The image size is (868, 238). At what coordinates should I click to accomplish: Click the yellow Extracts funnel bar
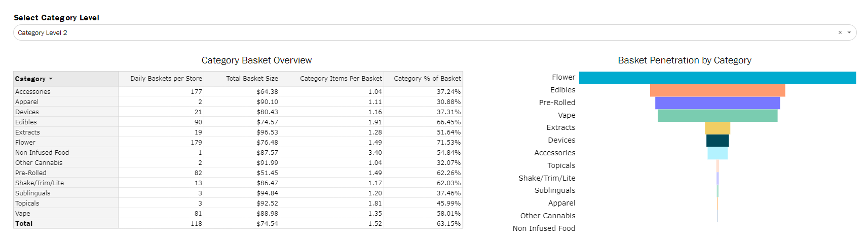tap(717, 128)
